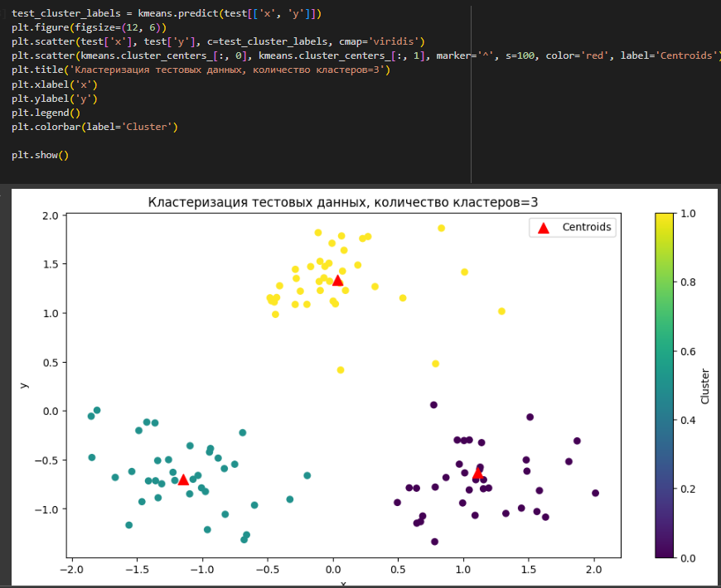Screen dimensions: 721x588
Task: Click the red centroid in the teal cluster
Action: [x=183, y=480]
